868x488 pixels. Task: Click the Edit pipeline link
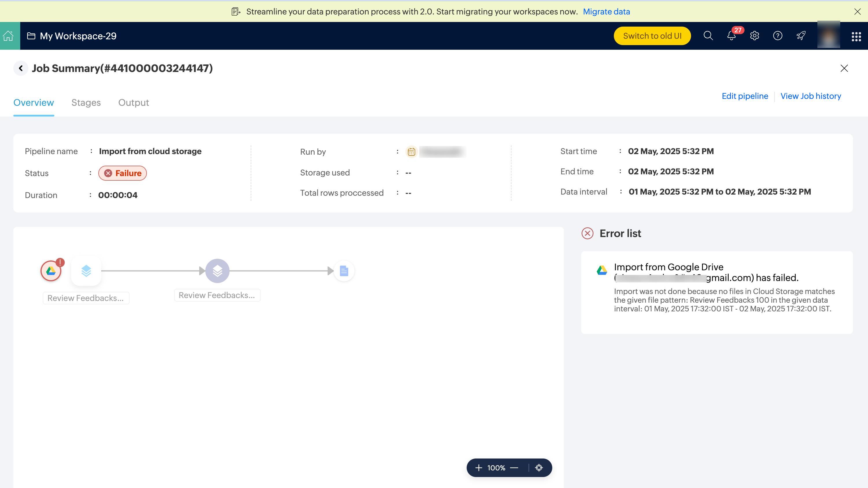pyautogui.click(x=745, y=96)
